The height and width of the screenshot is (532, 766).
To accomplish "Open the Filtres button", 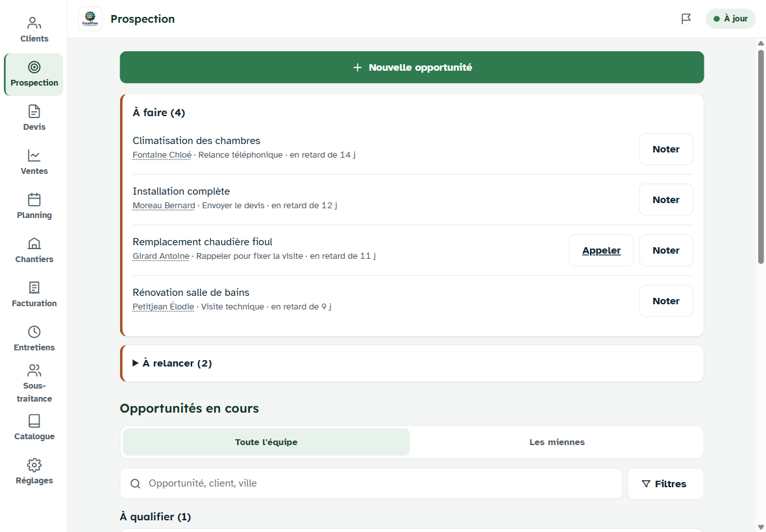I will (665, 484).
